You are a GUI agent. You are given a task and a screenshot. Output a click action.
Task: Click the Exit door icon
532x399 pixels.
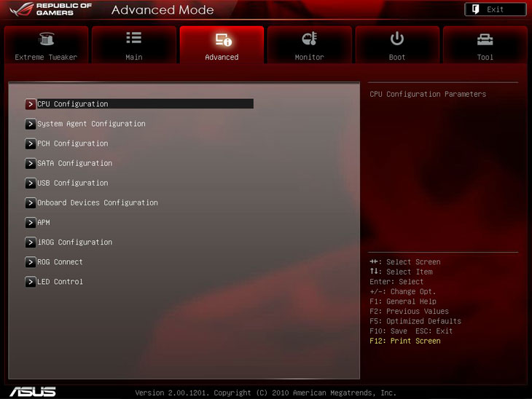coord(474,9)
